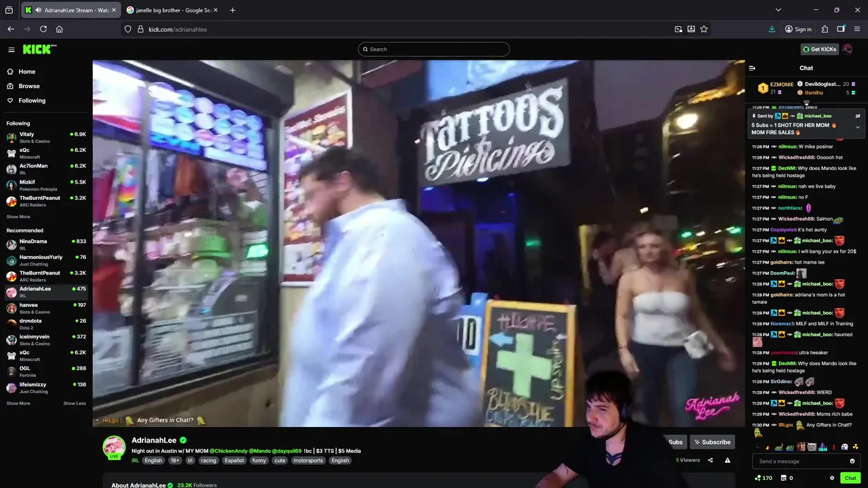The height and width of the screenshot is (488, 868).
Task: Click the Subscribe button
Action: click(x=712, y=442)
